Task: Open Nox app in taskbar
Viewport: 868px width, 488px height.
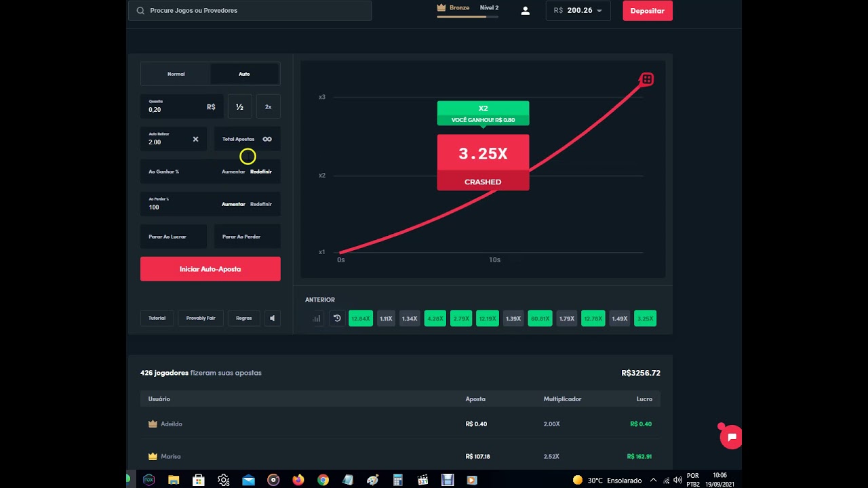Action: tap(149, 480)
